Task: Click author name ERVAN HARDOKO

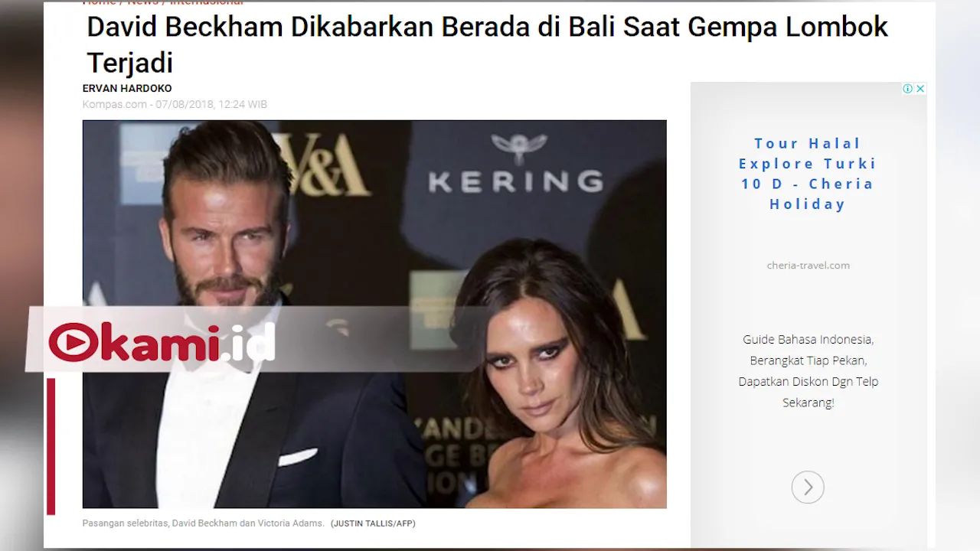Action: click(127, 88)
